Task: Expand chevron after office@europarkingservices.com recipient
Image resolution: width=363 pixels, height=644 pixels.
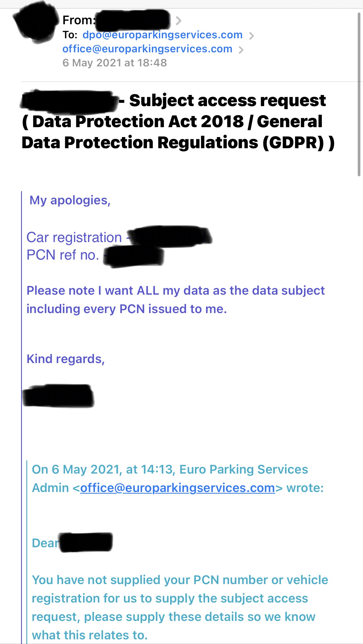Action: click(241, 50)
